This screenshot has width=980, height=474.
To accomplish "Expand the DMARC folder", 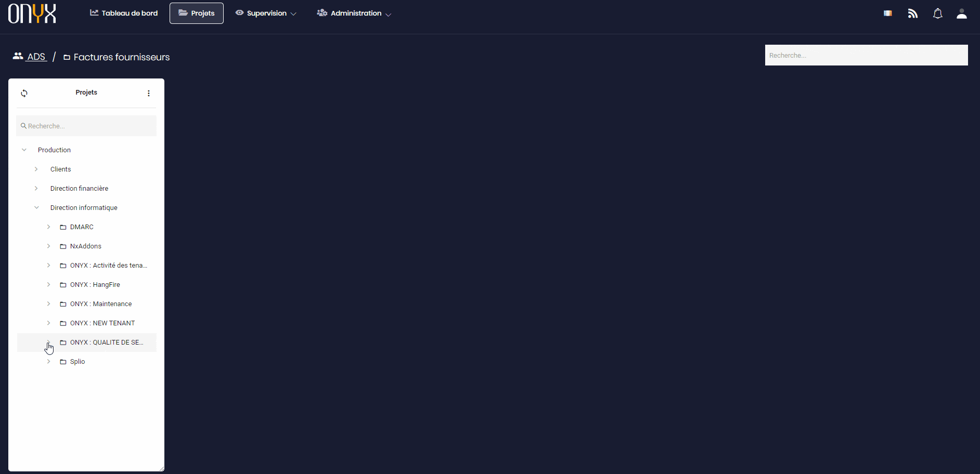I will coord(48,227).
